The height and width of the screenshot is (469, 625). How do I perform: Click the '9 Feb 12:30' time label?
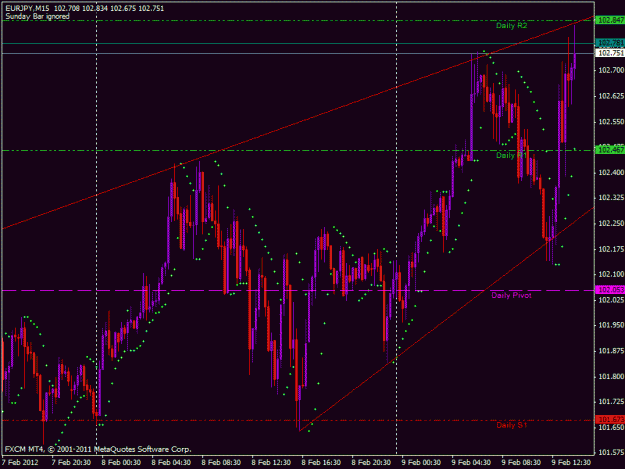tap(571, 462)
